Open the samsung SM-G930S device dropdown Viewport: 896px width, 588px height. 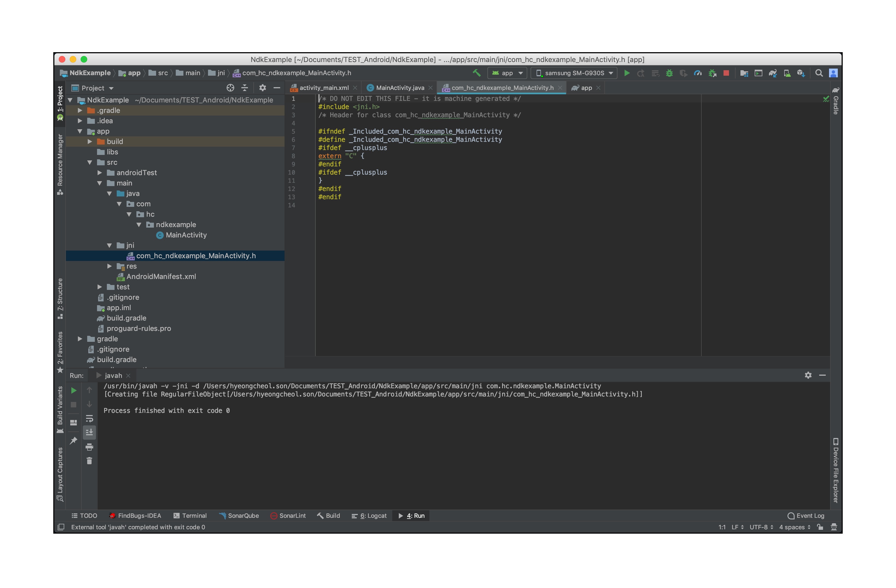point(574,73)
